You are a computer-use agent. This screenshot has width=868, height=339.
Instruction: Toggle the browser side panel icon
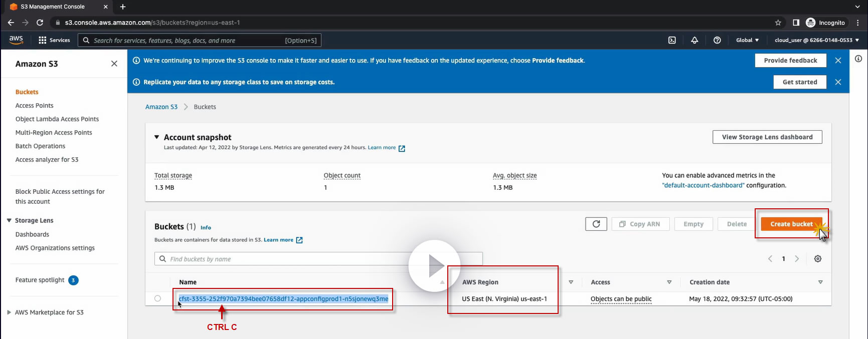[796, 23]
